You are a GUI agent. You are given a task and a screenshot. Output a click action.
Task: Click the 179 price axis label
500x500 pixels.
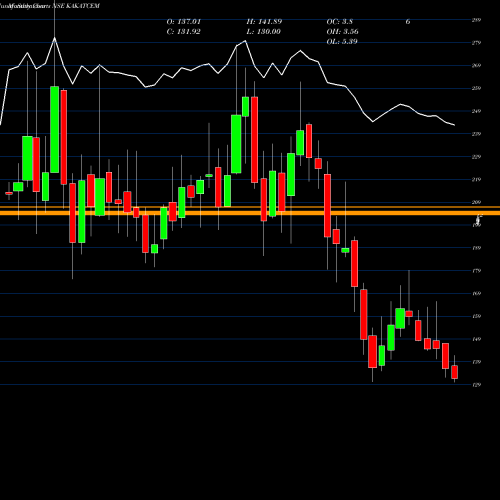pyautogui.click(x=476, y=271)
